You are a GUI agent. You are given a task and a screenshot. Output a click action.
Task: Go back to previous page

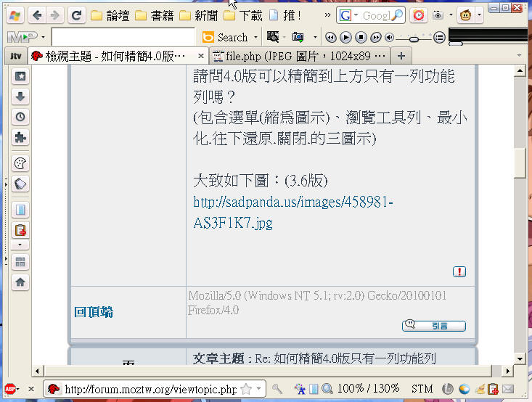pyautogui.click(x=37, y=15)
